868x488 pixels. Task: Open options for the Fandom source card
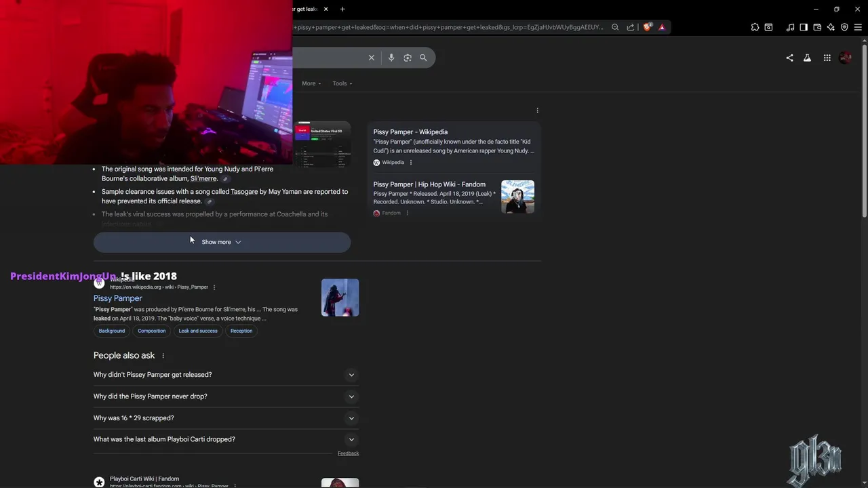click(x=407, y=213)
